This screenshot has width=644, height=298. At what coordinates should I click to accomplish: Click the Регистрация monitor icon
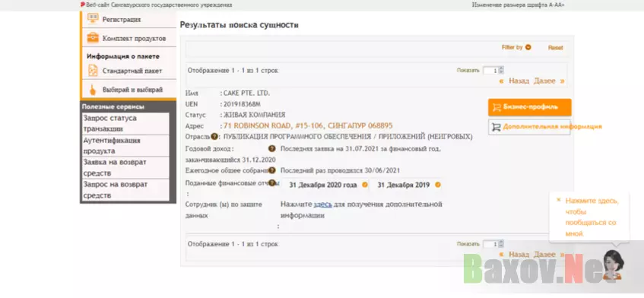[x=93, y=19]
